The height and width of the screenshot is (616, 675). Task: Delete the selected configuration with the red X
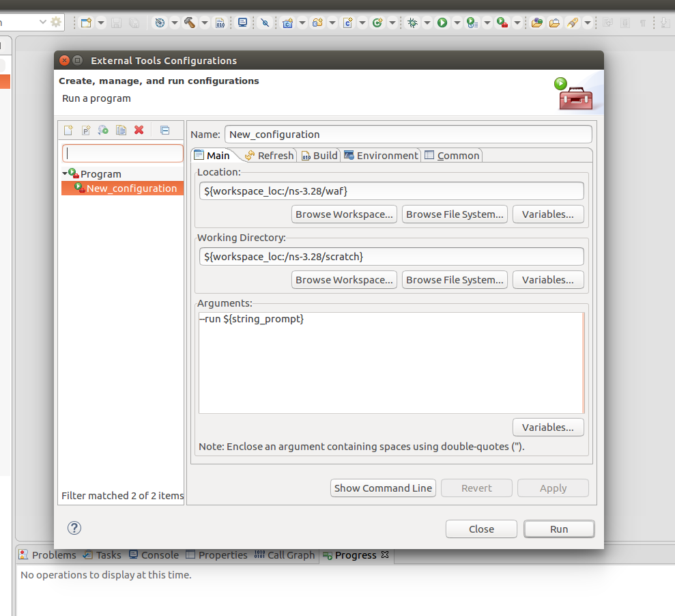(139, 130)
